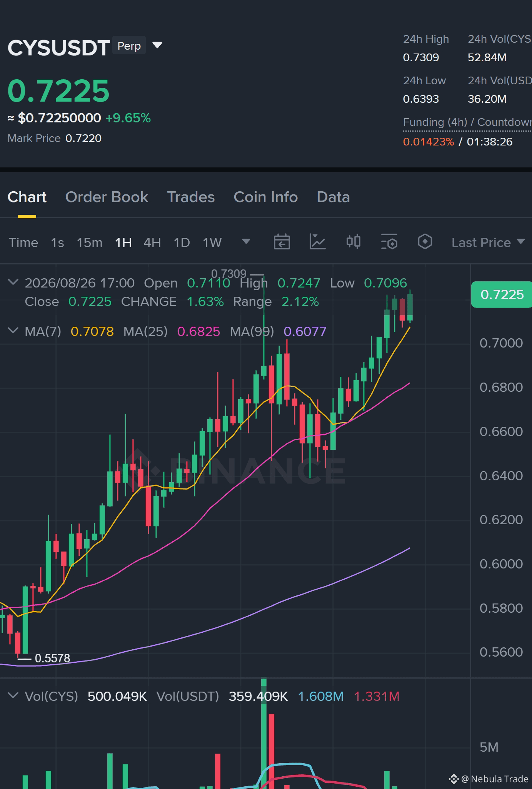The image size is (532, 789).
Task: Click the Mark Price 0.7220 value
Action: pos(83,138)
